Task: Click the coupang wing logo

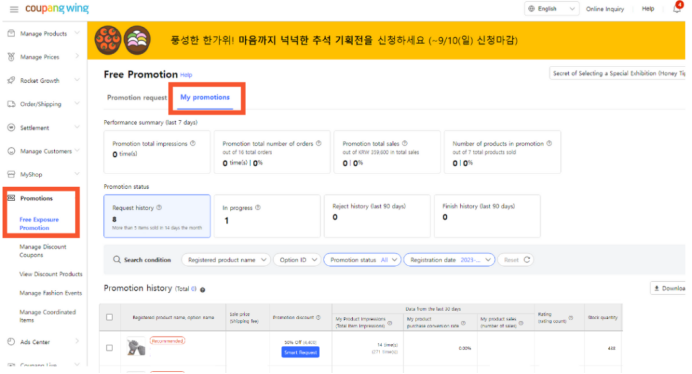Action: click(x=57, y=8)
